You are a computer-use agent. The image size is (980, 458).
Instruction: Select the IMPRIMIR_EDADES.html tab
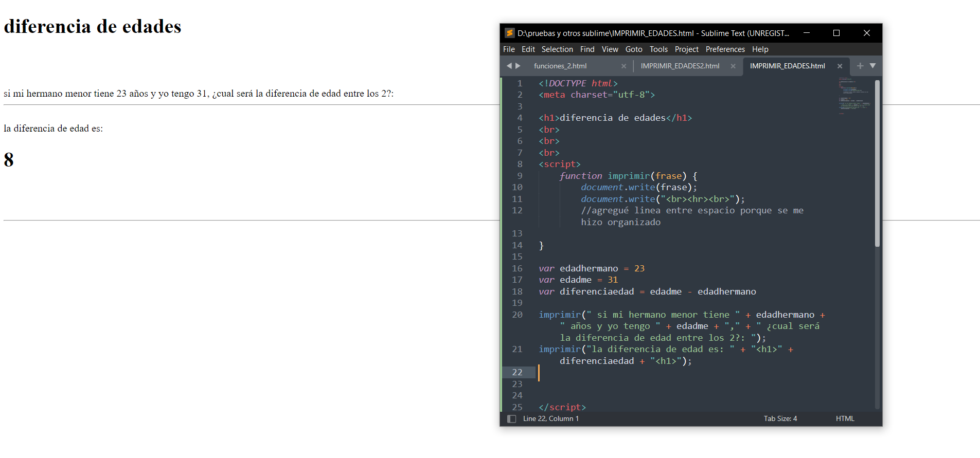pyautogui.click(x=787, y=66)
